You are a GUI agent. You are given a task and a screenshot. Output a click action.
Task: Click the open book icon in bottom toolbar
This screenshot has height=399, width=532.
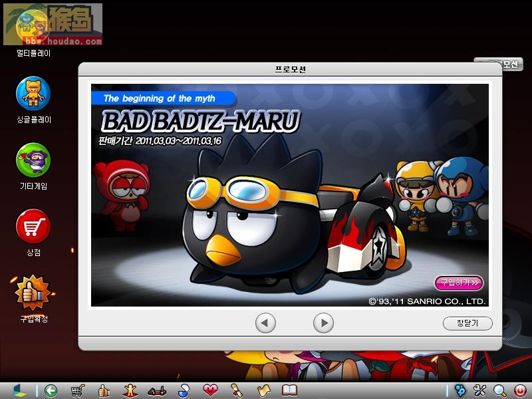[x=290, y=390]
